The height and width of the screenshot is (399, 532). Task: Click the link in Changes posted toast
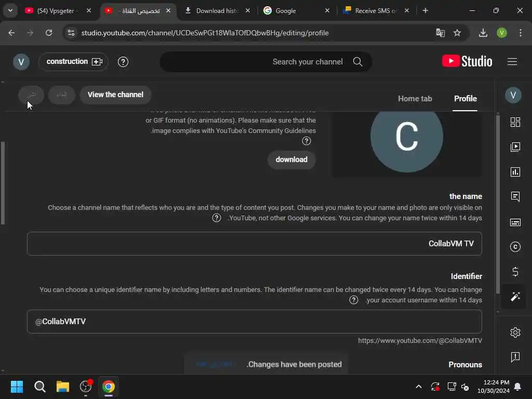[x=215, y=364]
